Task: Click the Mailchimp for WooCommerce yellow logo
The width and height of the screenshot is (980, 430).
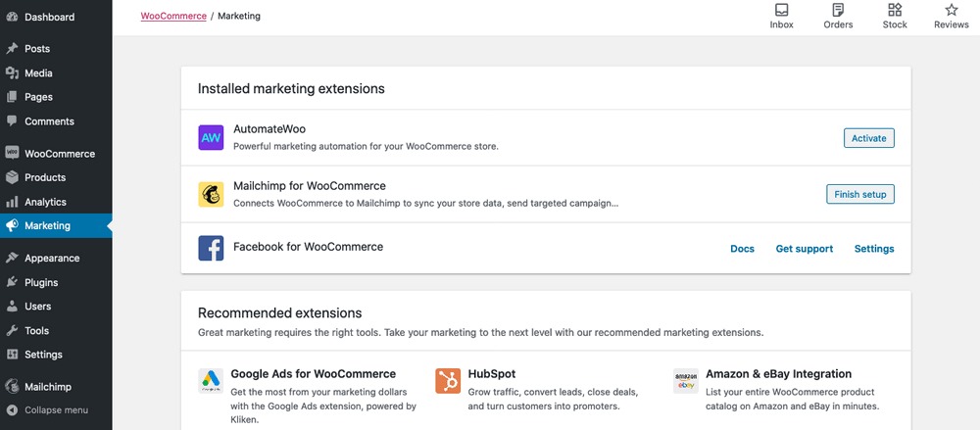Action: 211,194
